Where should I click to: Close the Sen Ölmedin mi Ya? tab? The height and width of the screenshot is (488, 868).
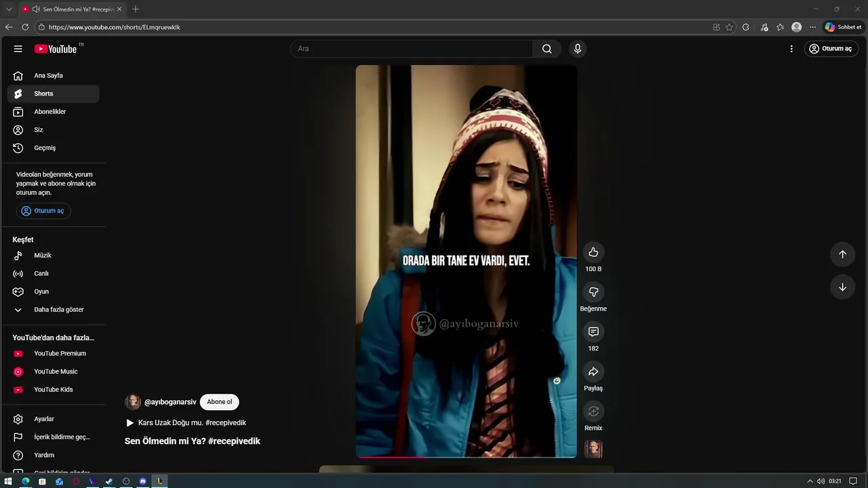click(x=119, y=9)
